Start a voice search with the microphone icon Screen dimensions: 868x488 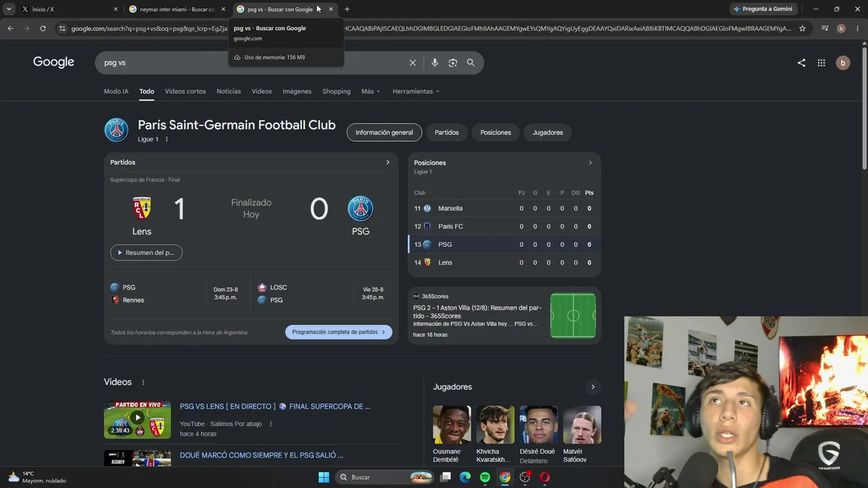pos(435,62)
